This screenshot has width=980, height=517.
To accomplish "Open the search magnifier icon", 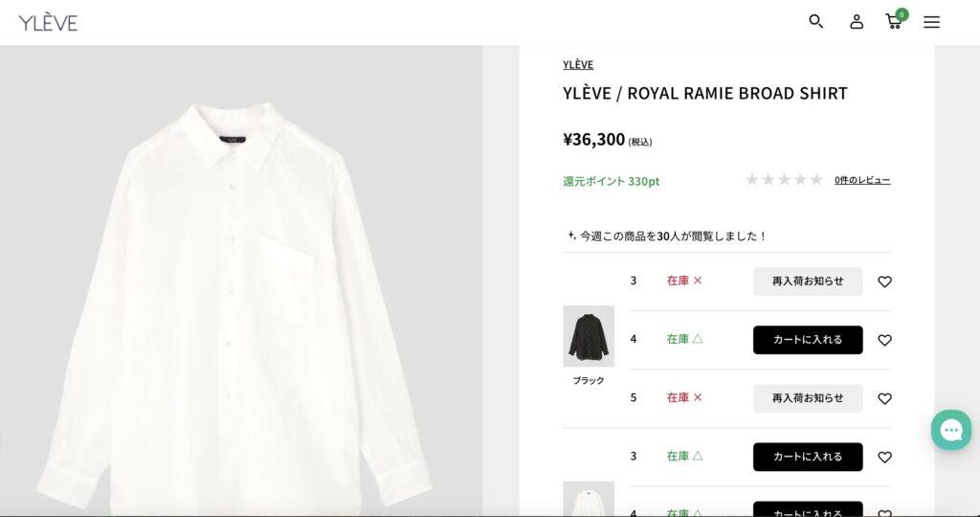I will point(815,22).
